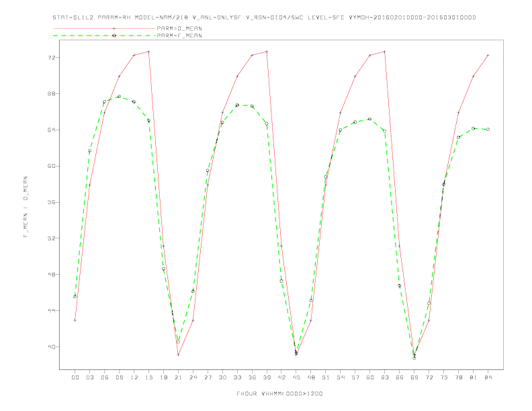Click green F_MEAN circle marker at hour 33

(237, 105)
